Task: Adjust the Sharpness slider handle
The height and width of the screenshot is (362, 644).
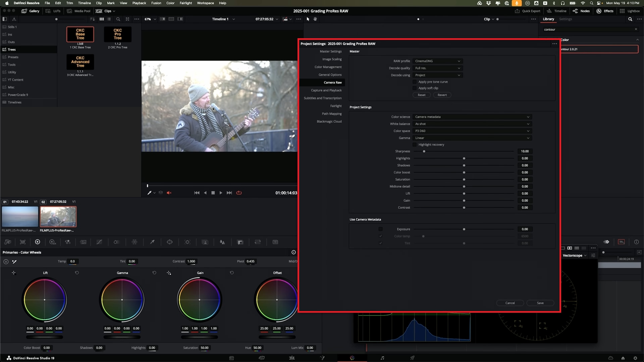Action: 424,152
